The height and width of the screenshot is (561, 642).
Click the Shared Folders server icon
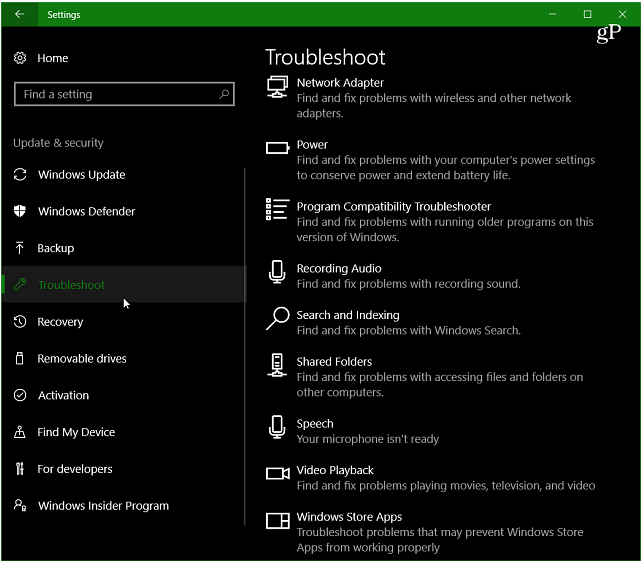277,365
